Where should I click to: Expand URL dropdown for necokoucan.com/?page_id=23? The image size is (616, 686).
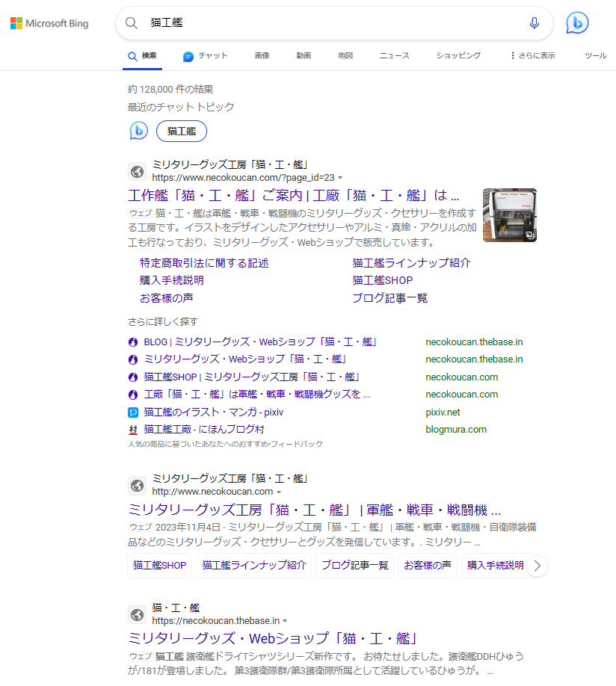pyautogui.click(x=340, y=178)
